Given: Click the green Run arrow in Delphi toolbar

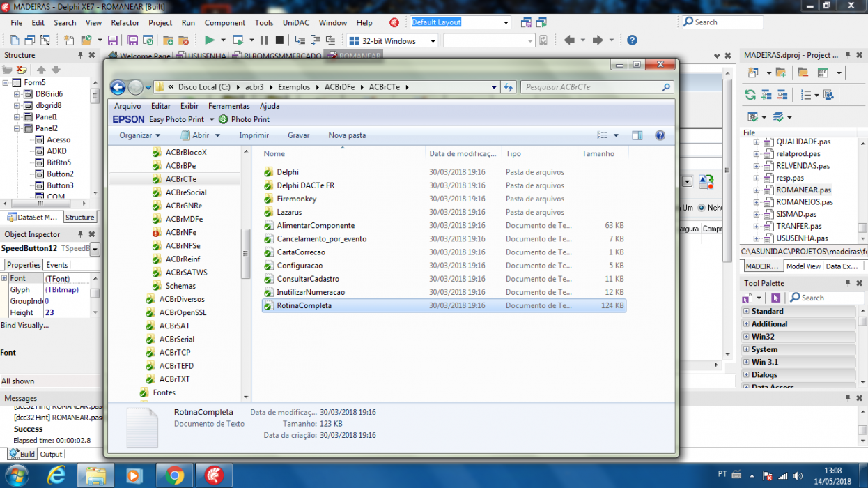Looking at the screenshot, I should point(209,40).
